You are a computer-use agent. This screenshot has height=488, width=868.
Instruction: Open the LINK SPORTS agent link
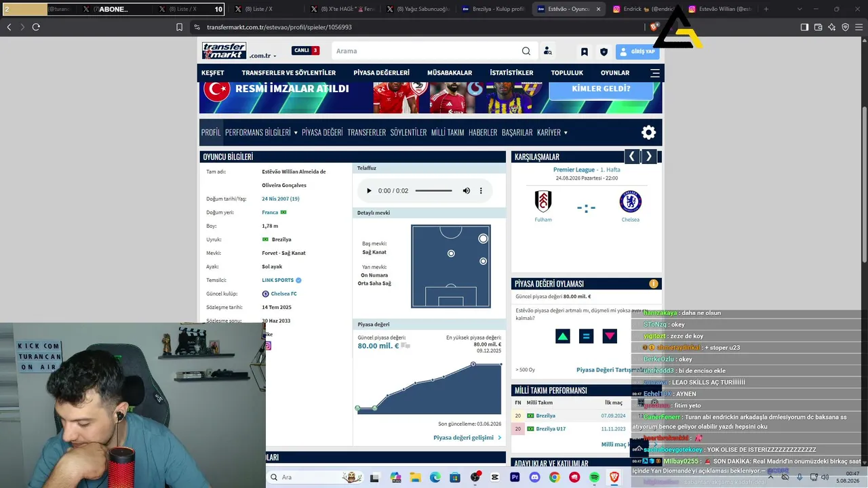tap(278, 280)
